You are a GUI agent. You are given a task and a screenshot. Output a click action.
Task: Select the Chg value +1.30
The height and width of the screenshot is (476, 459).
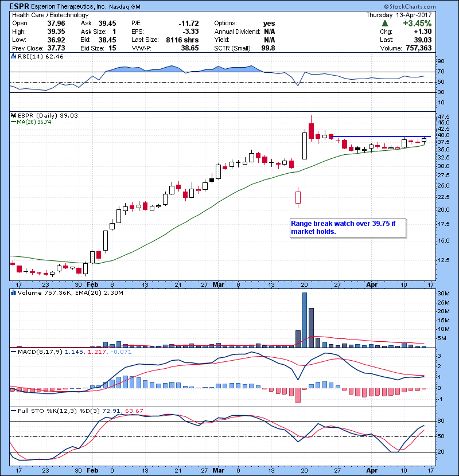coord(422,32)
